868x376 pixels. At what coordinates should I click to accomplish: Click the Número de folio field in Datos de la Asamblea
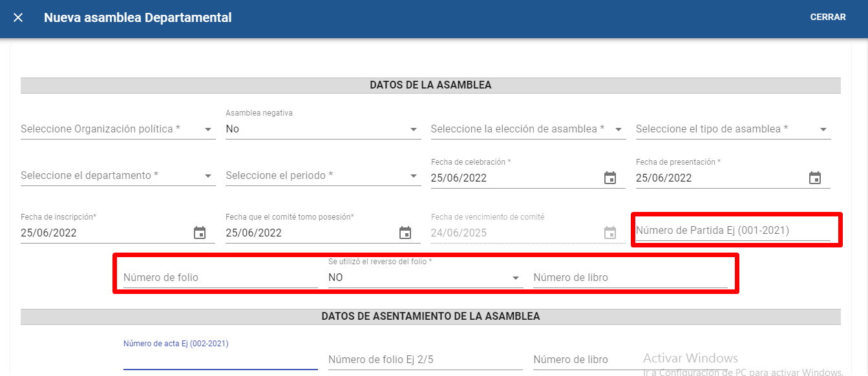coord(220,278)
